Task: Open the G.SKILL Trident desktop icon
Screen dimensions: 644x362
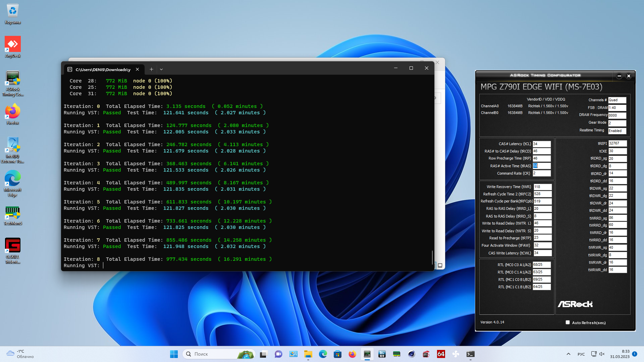Action: pos(13,246)
